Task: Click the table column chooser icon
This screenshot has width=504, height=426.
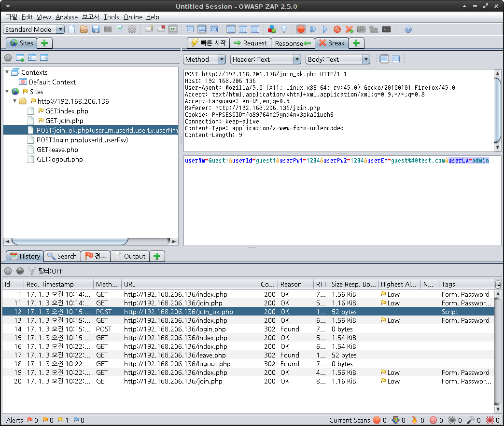Action: click(498, 284)
